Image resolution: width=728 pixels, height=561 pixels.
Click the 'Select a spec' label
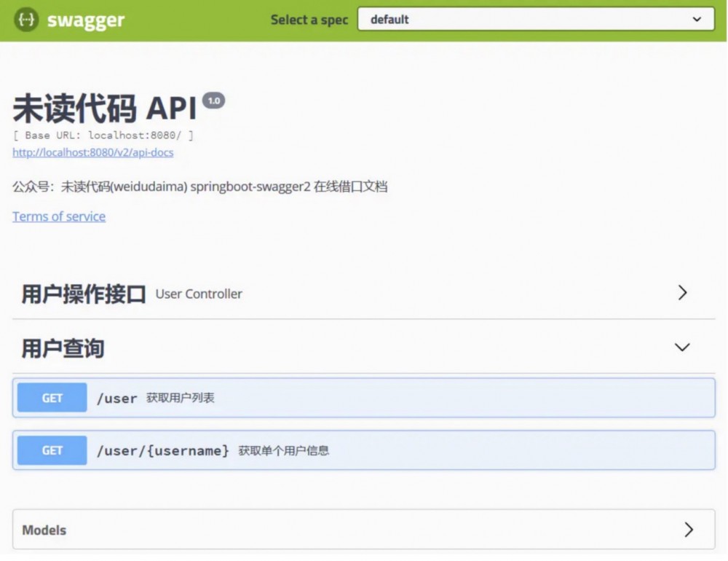309,20
